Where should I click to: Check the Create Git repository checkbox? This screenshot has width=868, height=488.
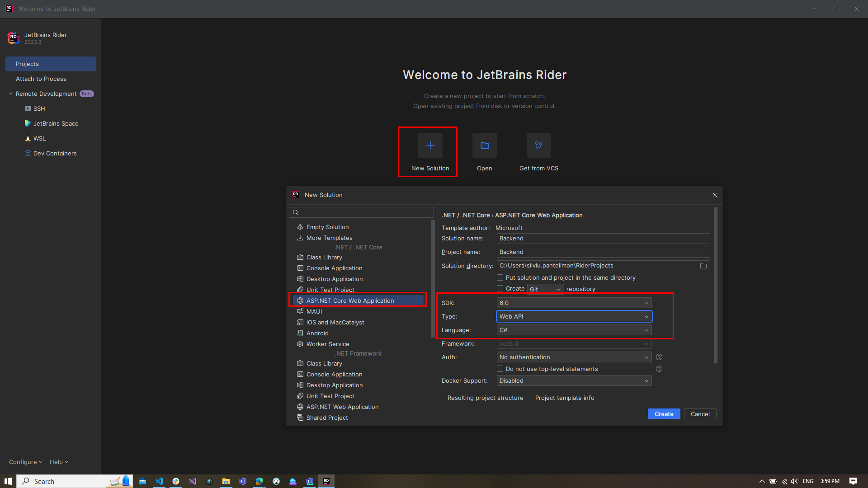coord(500,288)
